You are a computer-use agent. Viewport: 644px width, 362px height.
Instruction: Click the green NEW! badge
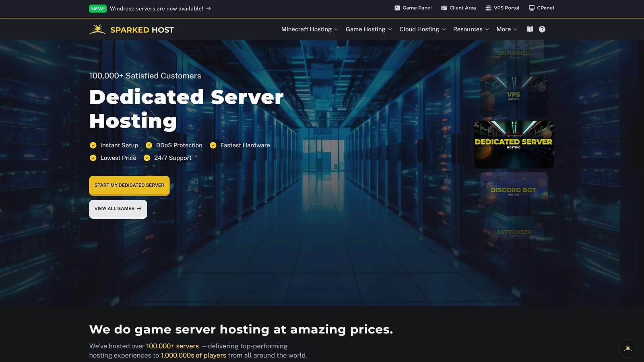(x=98, y=8)
